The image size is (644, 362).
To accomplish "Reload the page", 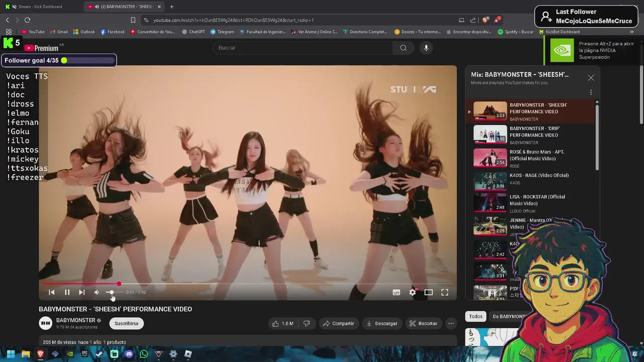I will [x=27, y=20].
